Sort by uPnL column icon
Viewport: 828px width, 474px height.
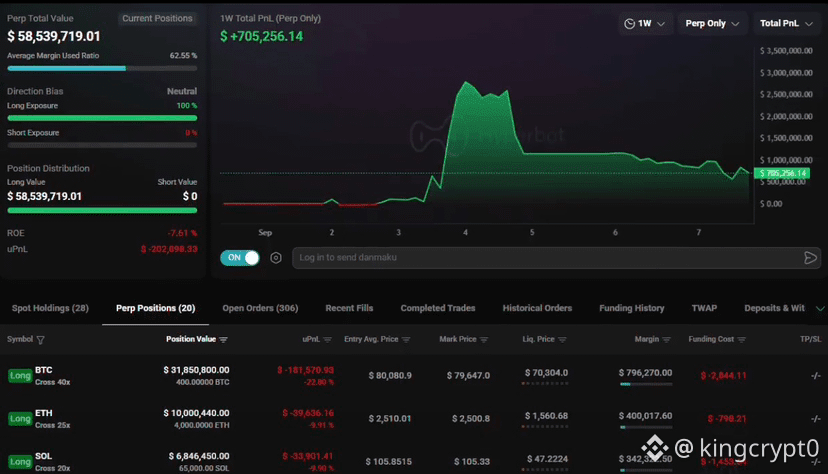327,339
